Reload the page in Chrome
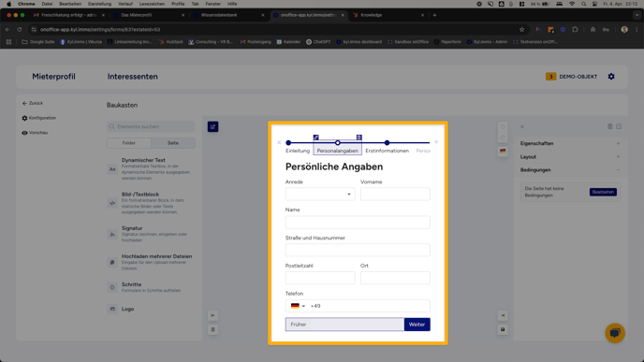 pos(20,30)
